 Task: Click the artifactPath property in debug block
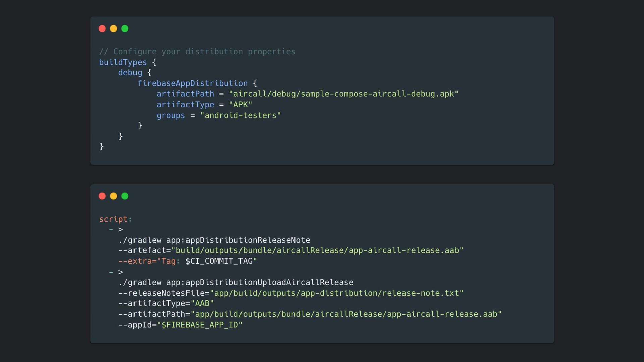pyautogui.click(x=185, y=94)
